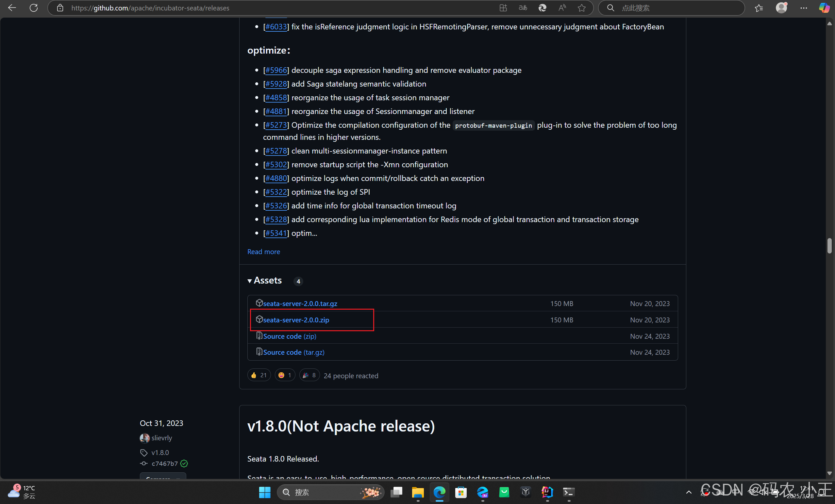Open the terminal icon on the taskbar
The width and height of the screenshot is (835, 504).
[569, 492]
